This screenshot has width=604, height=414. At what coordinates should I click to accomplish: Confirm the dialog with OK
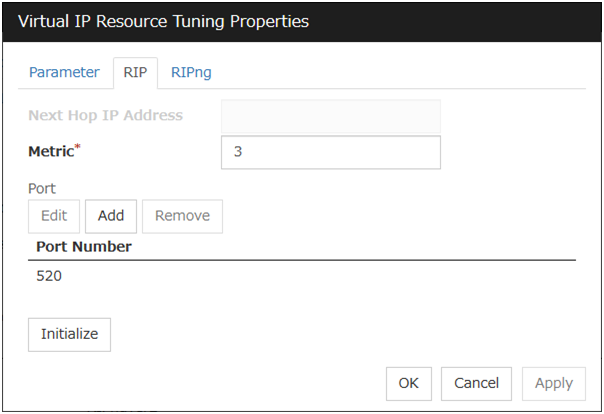(x=409, y=383)
